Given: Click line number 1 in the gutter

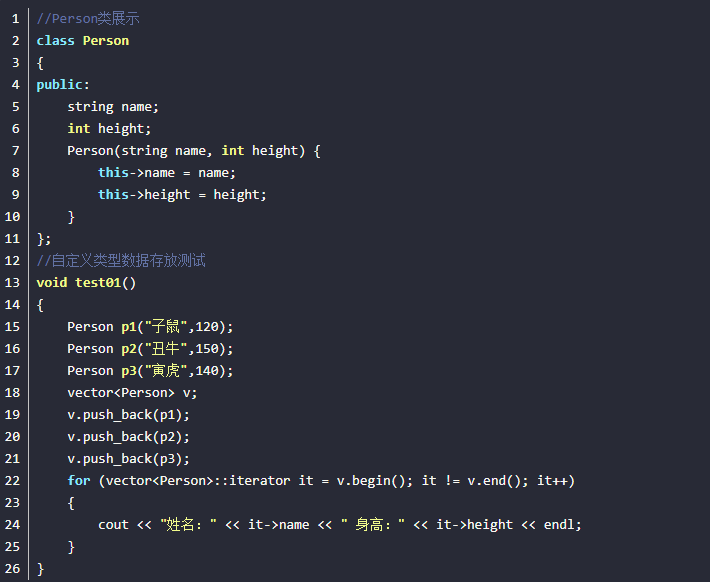Looking at the screenshot, I should coord(16,19).
